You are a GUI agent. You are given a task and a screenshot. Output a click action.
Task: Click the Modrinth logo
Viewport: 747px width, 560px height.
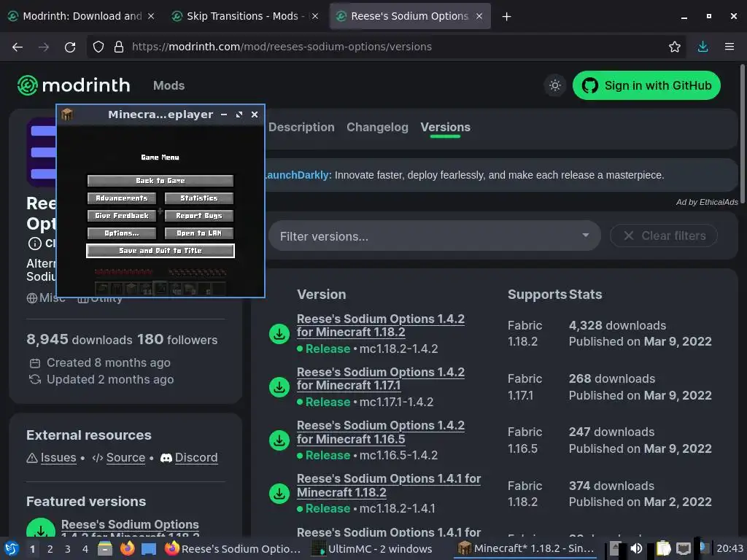[74, 85]
